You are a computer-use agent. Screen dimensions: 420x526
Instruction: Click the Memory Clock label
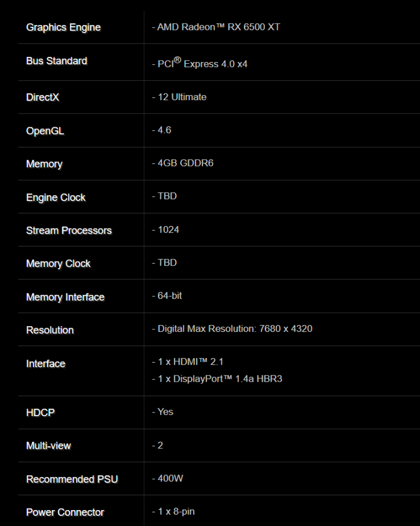click(59, 264)
